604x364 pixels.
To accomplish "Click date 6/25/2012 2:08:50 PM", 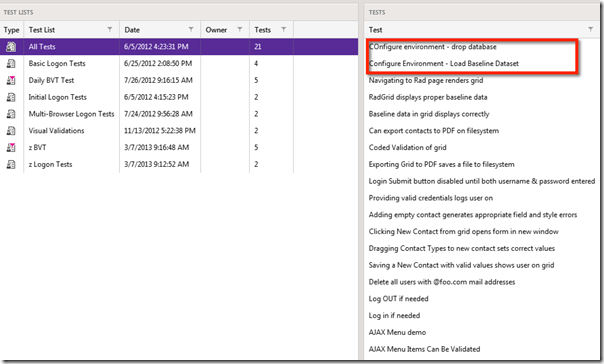I will pyautogui.click(x=158, y=64).
